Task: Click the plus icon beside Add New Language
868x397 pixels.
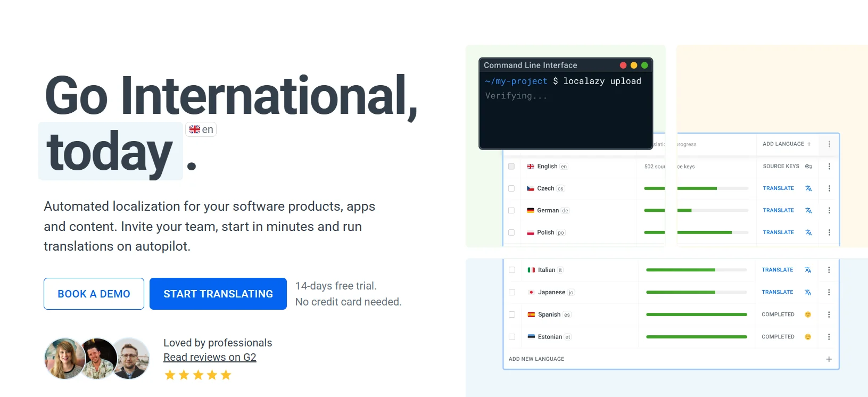Action: pos(829,359)
